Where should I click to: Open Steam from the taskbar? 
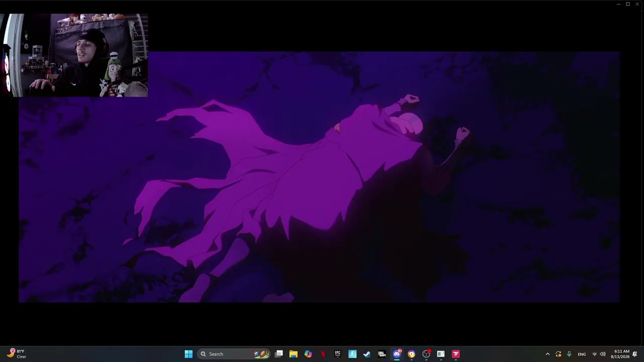click(x=367, y=354)
